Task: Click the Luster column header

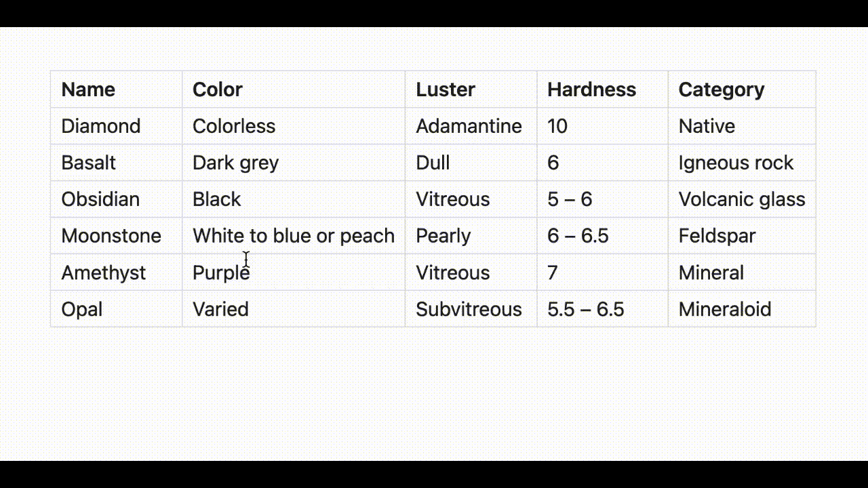Action: (446, 89)
